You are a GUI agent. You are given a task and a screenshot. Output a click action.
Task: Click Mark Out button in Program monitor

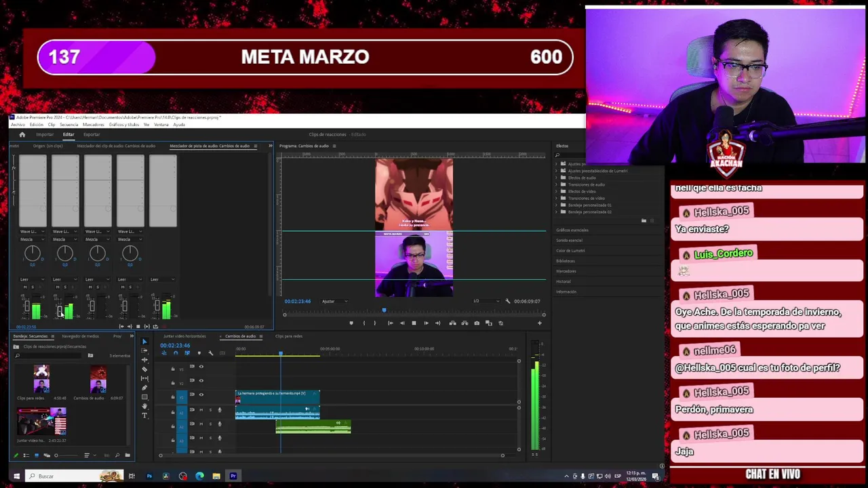[374, 323]
